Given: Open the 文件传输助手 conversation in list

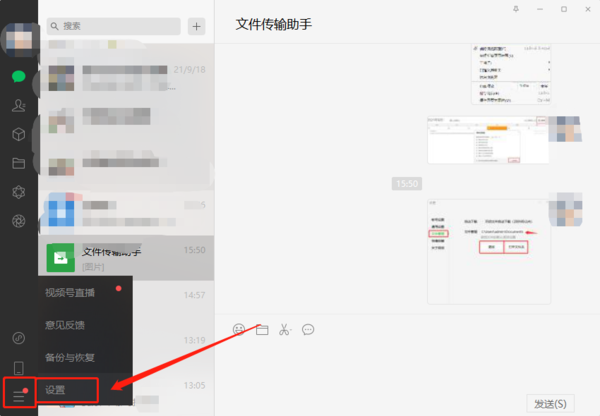Looking at the screenshot, I should (126, 258).
